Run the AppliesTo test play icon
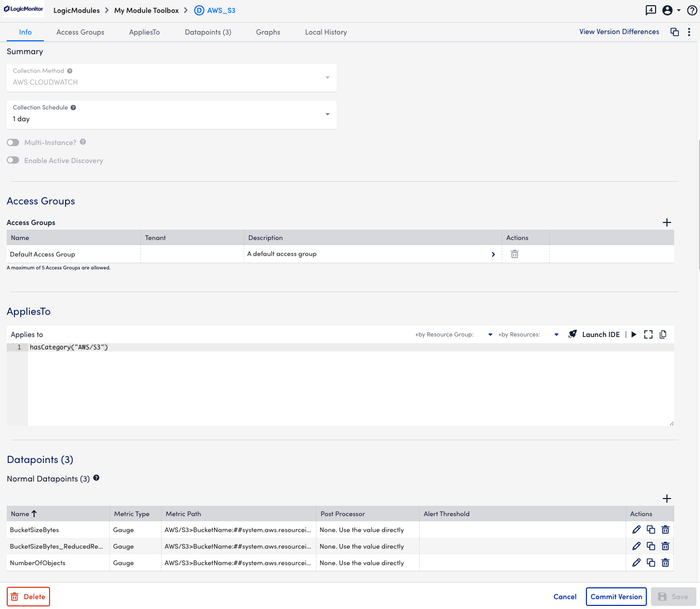Image resolution: width=700 pixels, height=609 pixels. point(634,334)
